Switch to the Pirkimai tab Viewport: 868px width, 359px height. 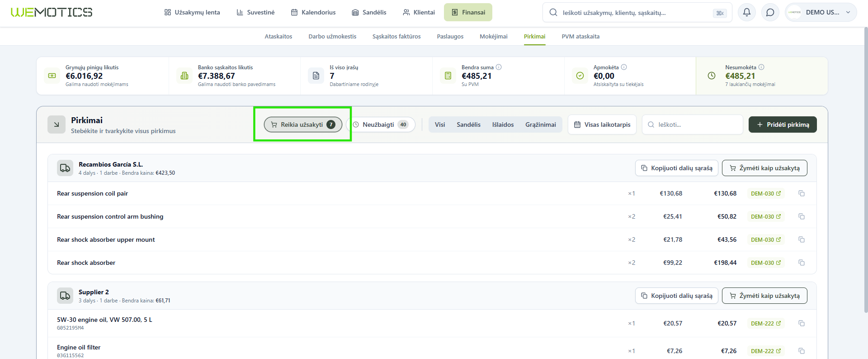[535, 37]
